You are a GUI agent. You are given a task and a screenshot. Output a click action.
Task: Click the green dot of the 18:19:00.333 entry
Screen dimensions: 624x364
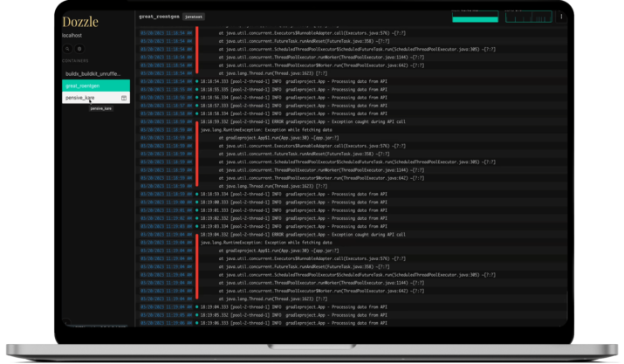click(197, 202)
